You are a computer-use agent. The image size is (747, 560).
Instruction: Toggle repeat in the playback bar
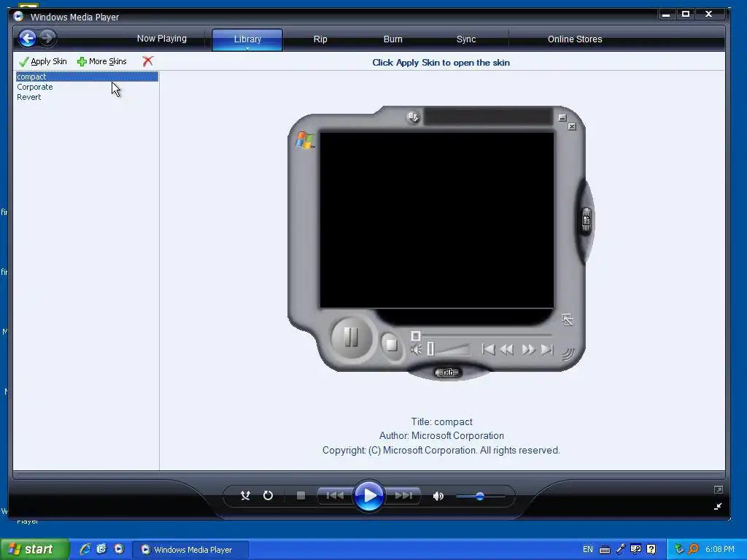pyautogui.click(x=268, y=496)
